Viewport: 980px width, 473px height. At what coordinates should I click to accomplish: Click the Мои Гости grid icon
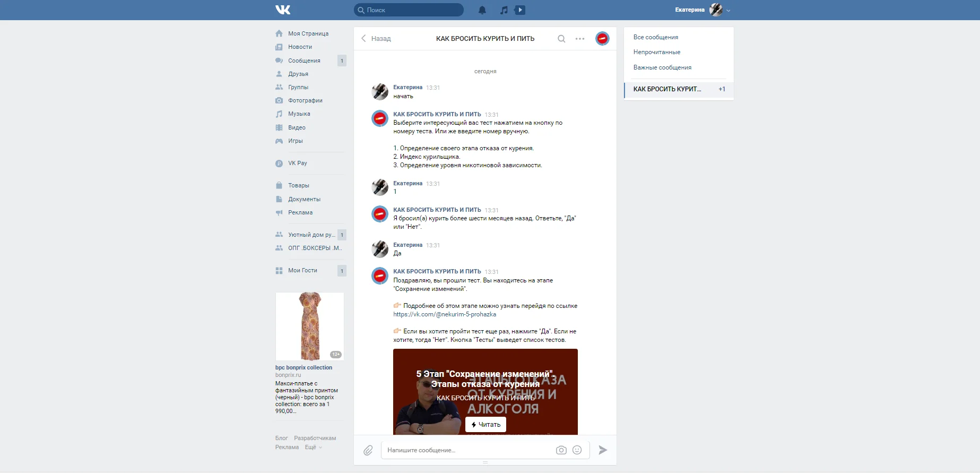279,271
